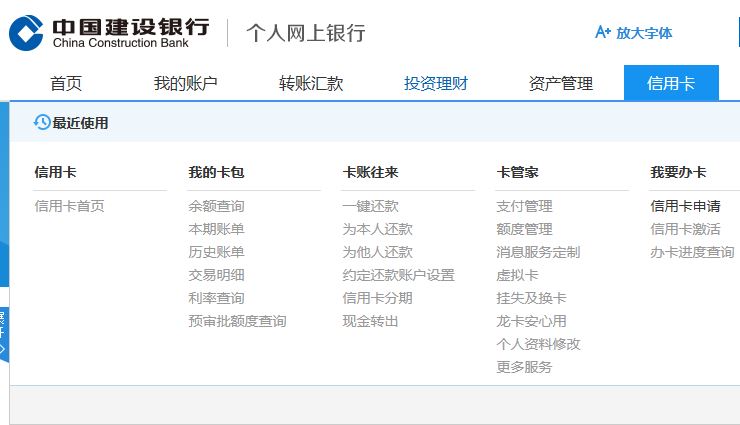Switch to the 我的账户 tab

coord(185,84)
